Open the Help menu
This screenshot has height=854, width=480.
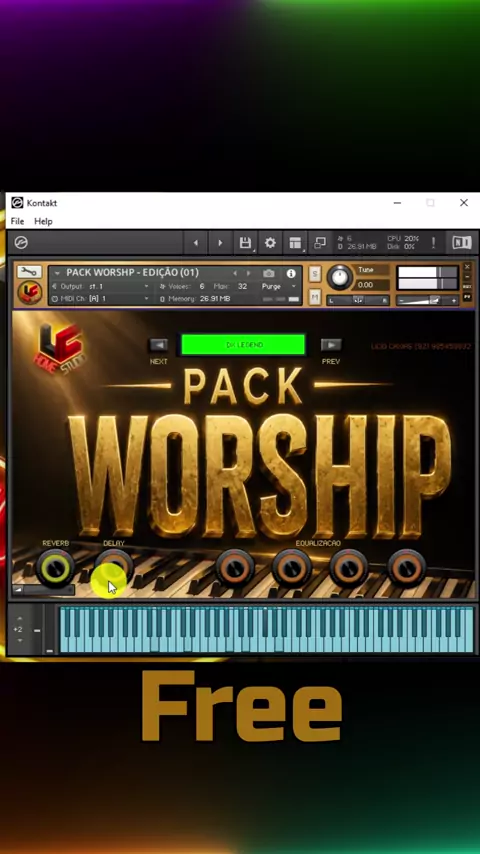(x=43, y=221)
